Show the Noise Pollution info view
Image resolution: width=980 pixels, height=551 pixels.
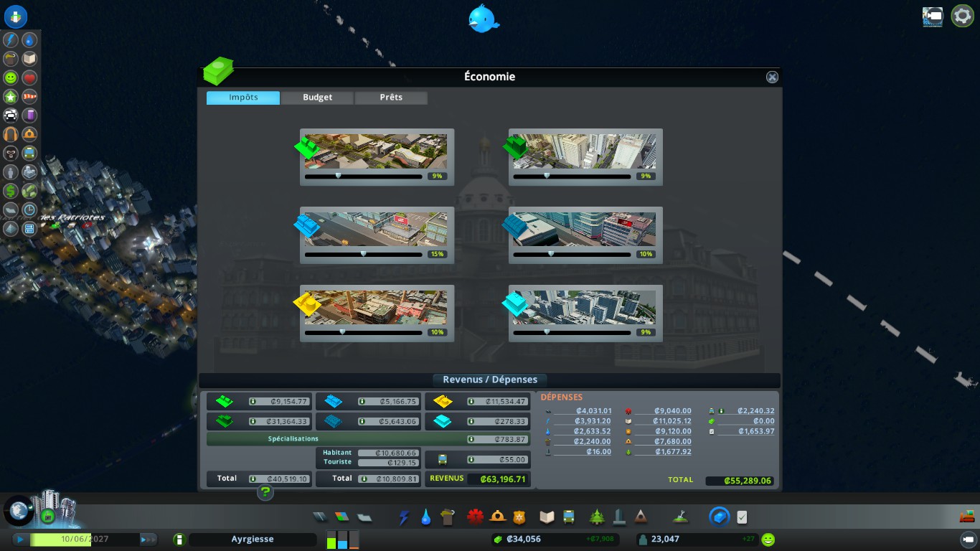coord(11,134)
